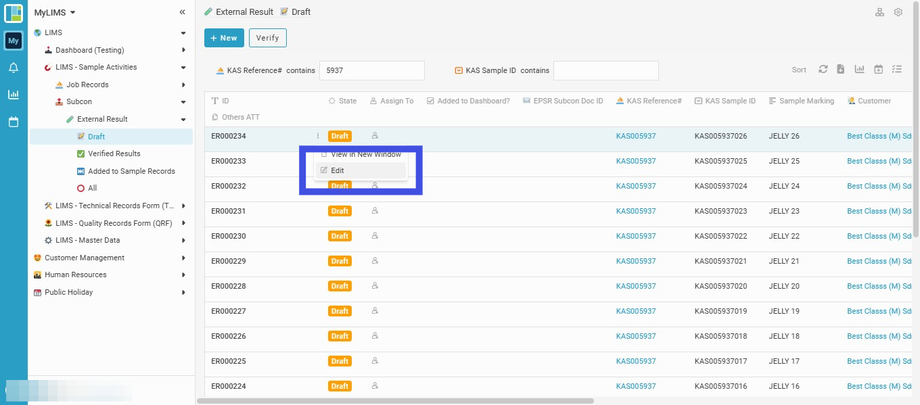The width and height of the screenshot is (920, 405).
Task: Click the + New button
Action: pos(224,38)
